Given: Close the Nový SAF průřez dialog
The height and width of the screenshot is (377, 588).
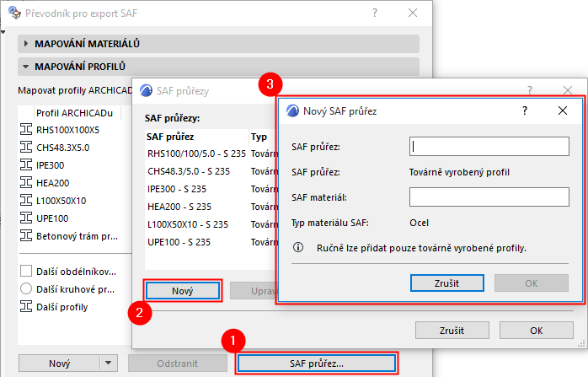Looking at the screenshot, I should [563, 110].
